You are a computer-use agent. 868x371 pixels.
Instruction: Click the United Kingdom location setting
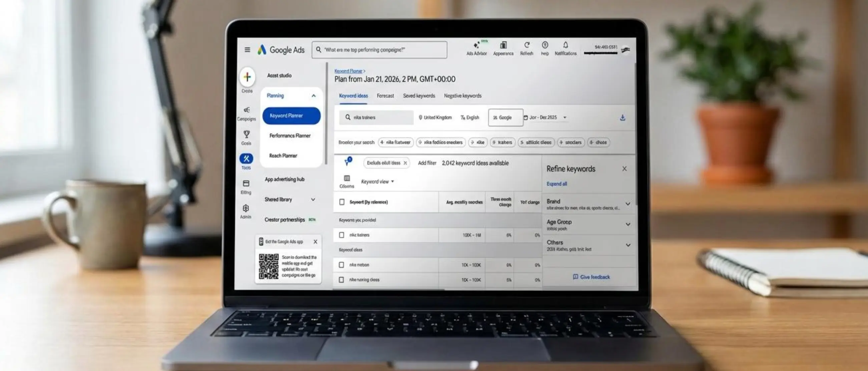[x=435, y=117]
